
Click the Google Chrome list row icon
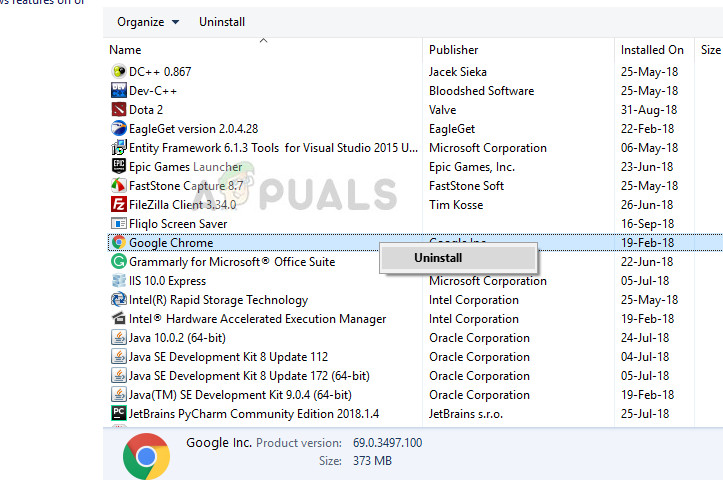[x=119, y=243]
